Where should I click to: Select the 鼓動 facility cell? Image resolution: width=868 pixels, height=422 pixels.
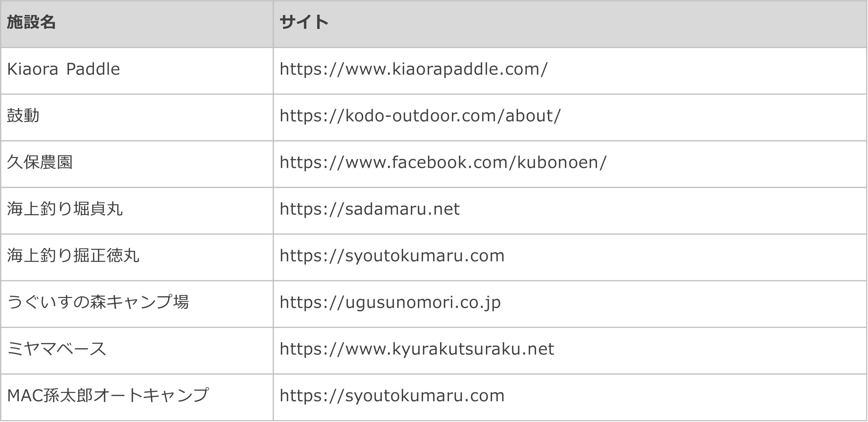pos(137,117)
